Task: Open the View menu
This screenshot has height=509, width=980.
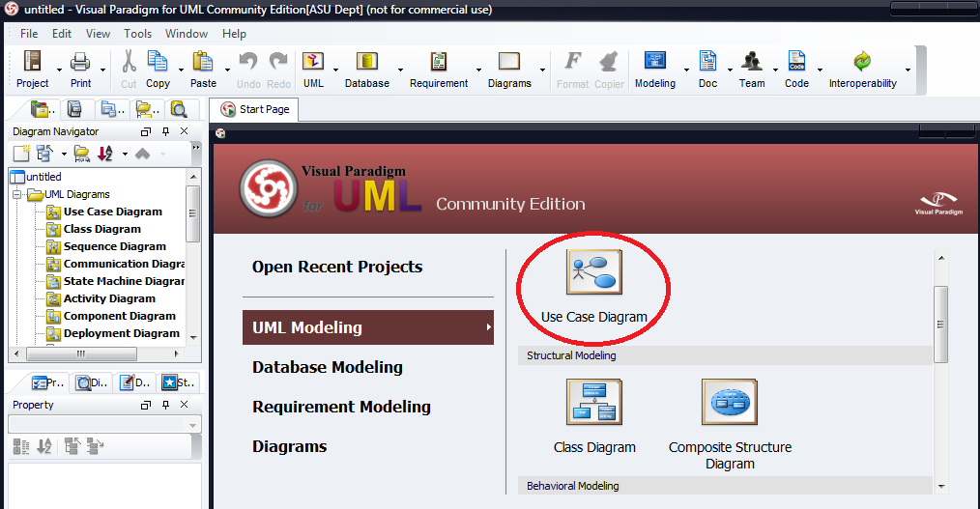Action: pyautogui.click(x=98, y=34)
